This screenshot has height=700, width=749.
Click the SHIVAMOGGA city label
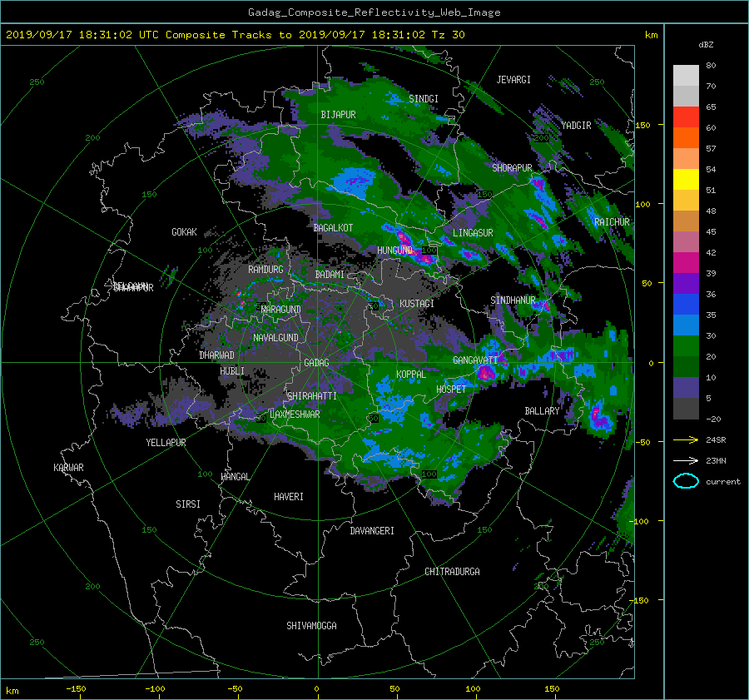[x=311, y=626]
